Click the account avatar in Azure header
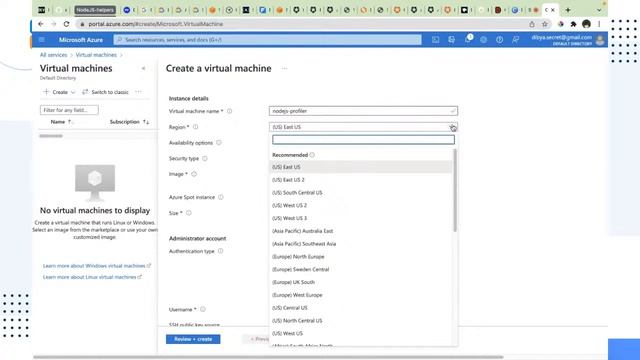640x360 pixels. pos(600,40)
